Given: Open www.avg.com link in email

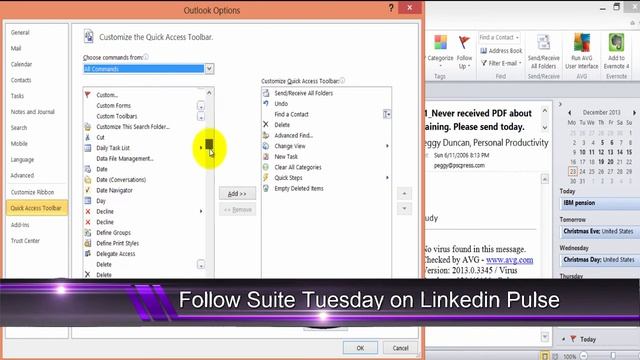Looking at the screenshot, I should coord(509,260).
